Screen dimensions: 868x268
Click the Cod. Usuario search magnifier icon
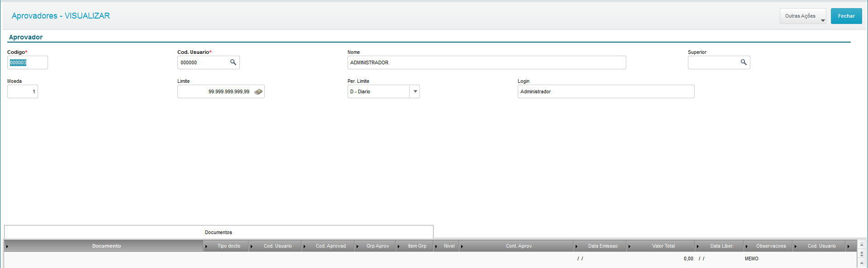[233, 62]
